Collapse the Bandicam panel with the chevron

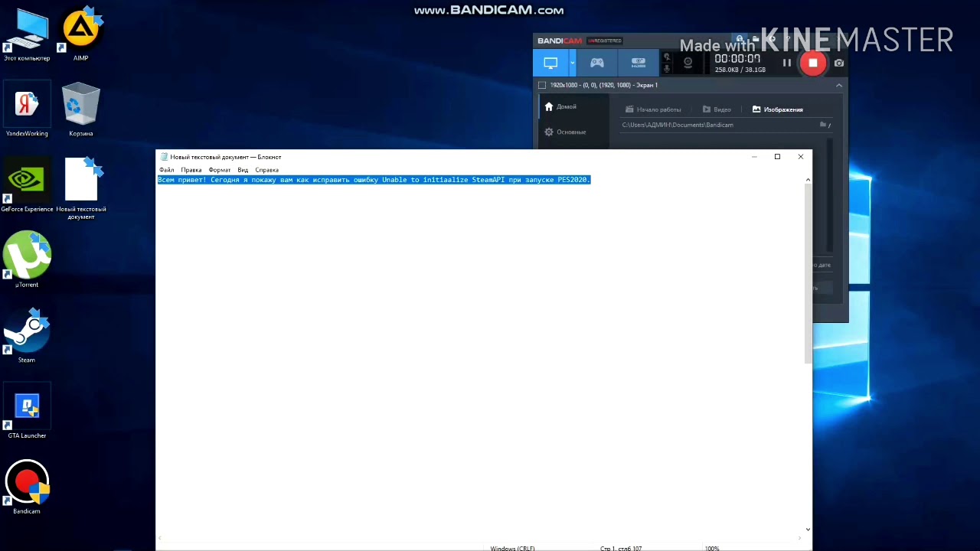pyautogui.click(x=839, y=85)
